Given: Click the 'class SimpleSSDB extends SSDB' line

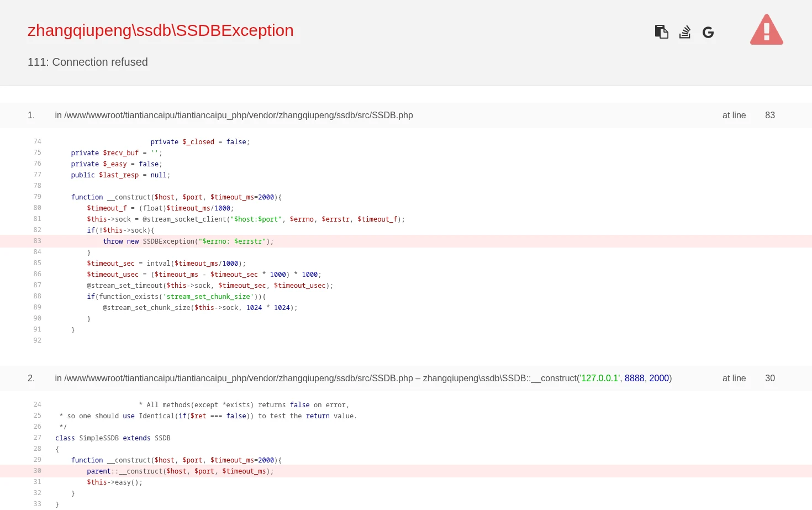Looking at the screenshot, I should pyautogui.click(x=113, y=438).
